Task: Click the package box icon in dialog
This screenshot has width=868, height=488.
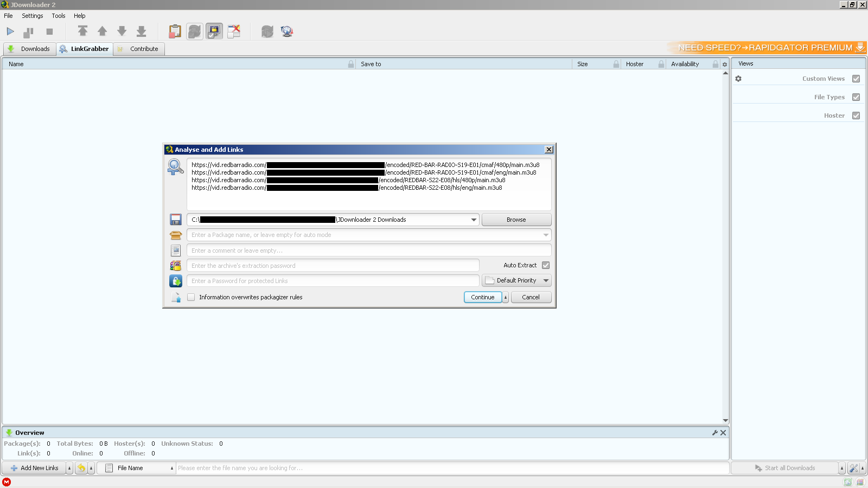Action: [x=176, y=235]
